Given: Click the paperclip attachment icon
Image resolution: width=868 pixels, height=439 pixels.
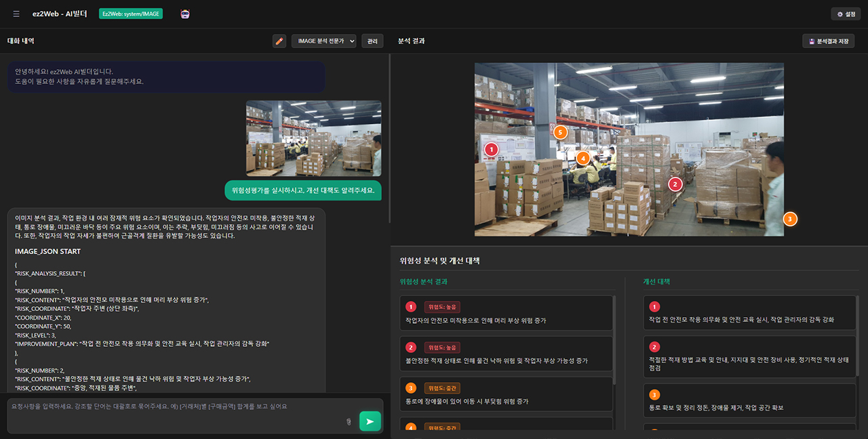Looking at the screenshot, I should tap(349, 422).
